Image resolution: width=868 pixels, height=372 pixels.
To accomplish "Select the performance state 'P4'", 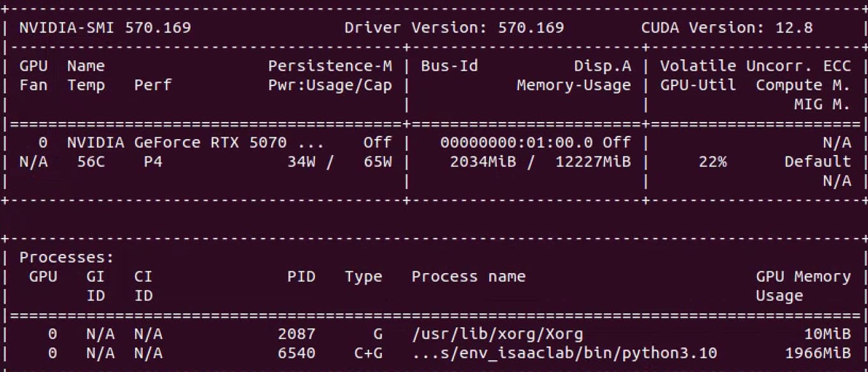I will (x=153, y=161).
